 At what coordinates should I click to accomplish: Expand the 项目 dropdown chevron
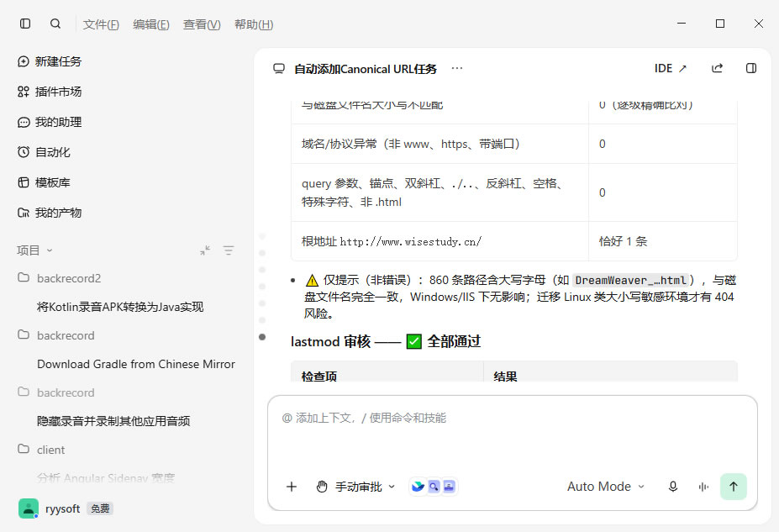point(50,250)
